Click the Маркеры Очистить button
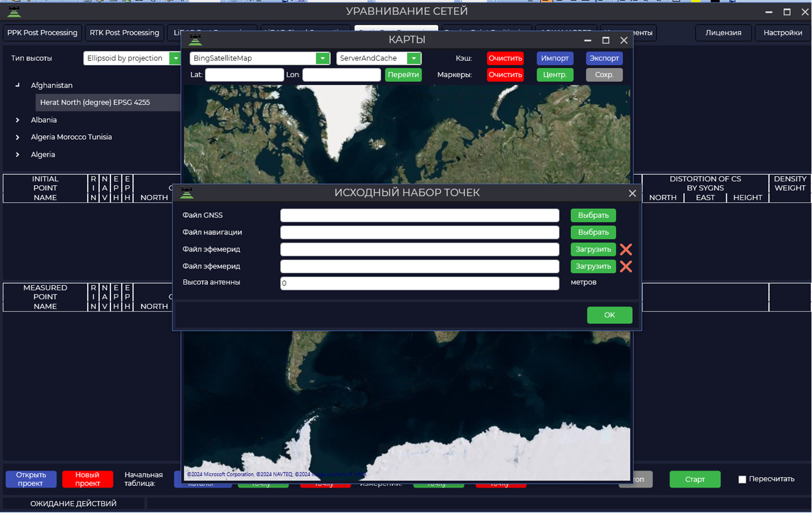Image resolution: width=812 pixels, height=513 pixels. [x=505, y=75]
